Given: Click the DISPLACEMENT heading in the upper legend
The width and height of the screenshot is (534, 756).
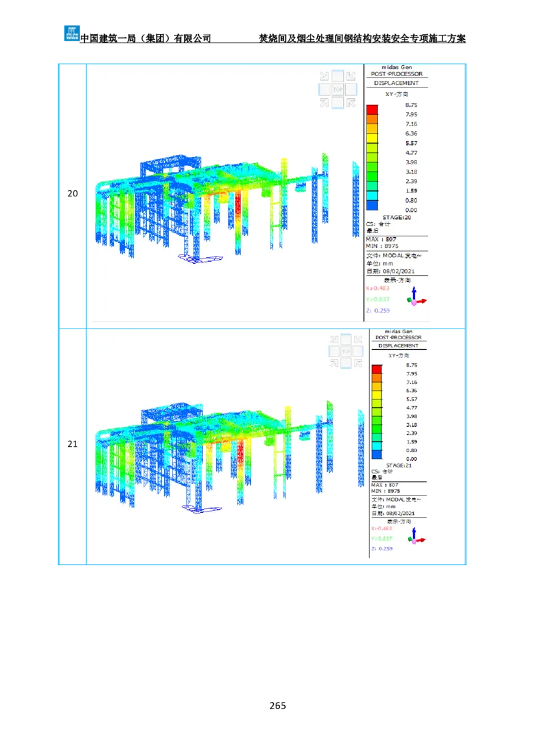Looking at the screenshot, I should point(396,83).
